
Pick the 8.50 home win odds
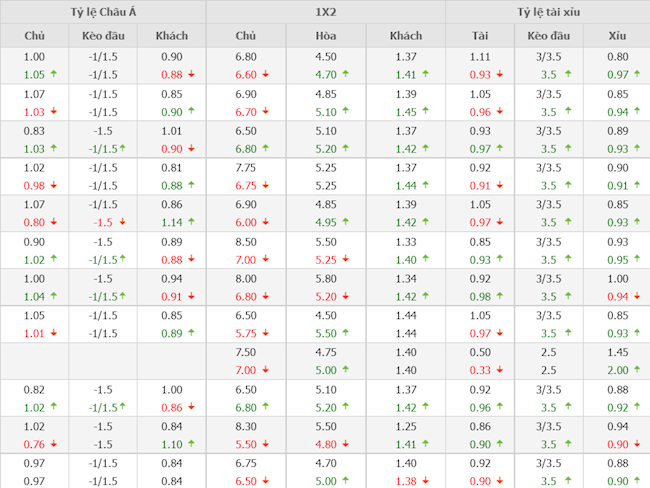[x=245, y=242]
